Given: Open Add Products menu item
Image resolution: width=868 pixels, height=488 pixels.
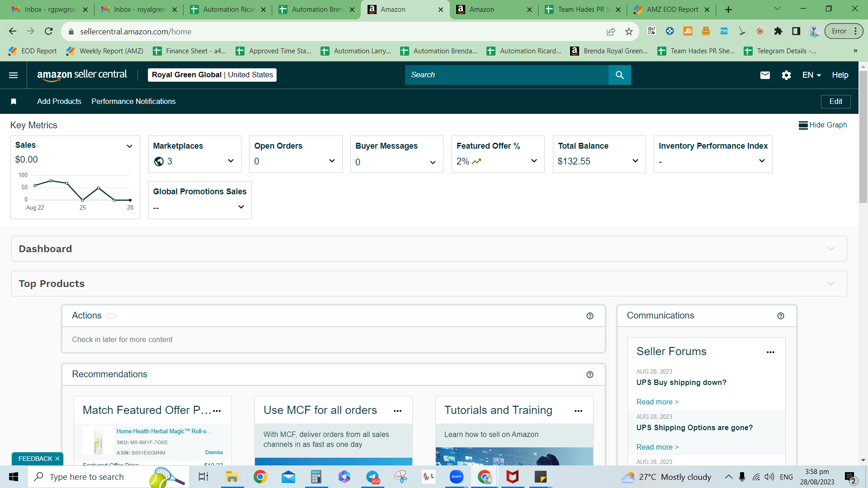Looking at the screenshot, I should click(59, 102).
